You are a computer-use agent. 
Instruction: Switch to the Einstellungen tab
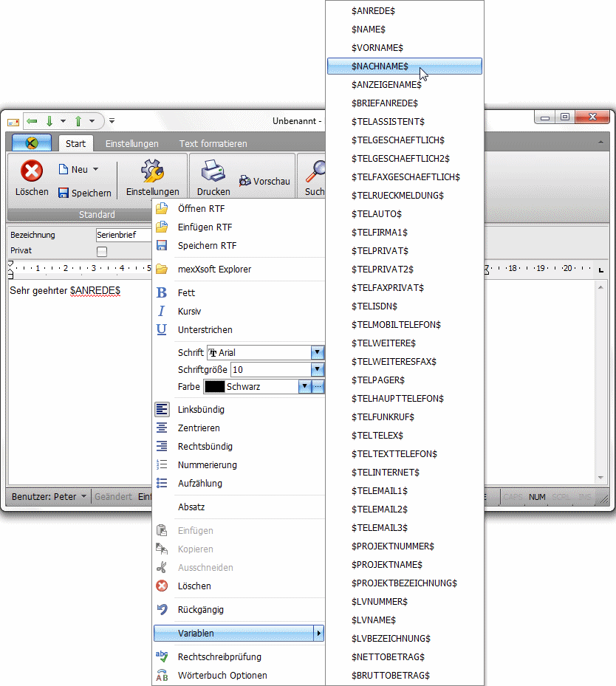tap(131, 143)
